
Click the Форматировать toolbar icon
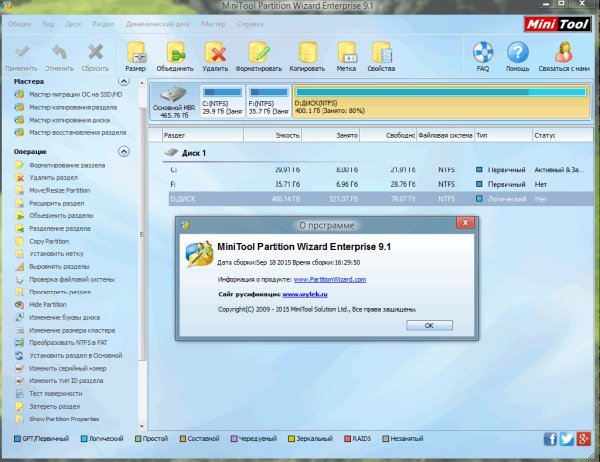[x=259, y=52]
